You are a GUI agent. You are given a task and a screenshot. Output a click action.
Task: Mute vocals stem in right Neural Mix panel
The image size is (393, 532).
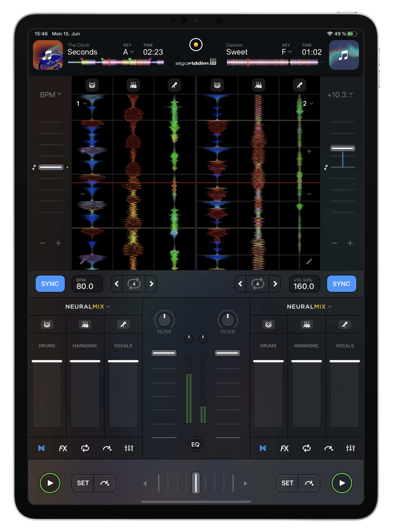(344, 324)
